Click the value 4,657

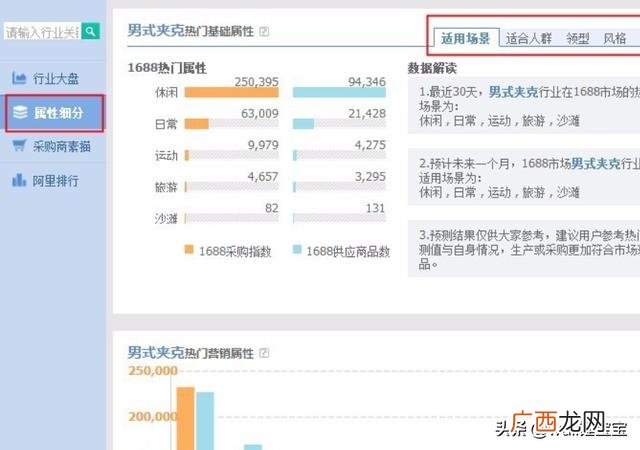pyautogui.click(x=263, y=176)
